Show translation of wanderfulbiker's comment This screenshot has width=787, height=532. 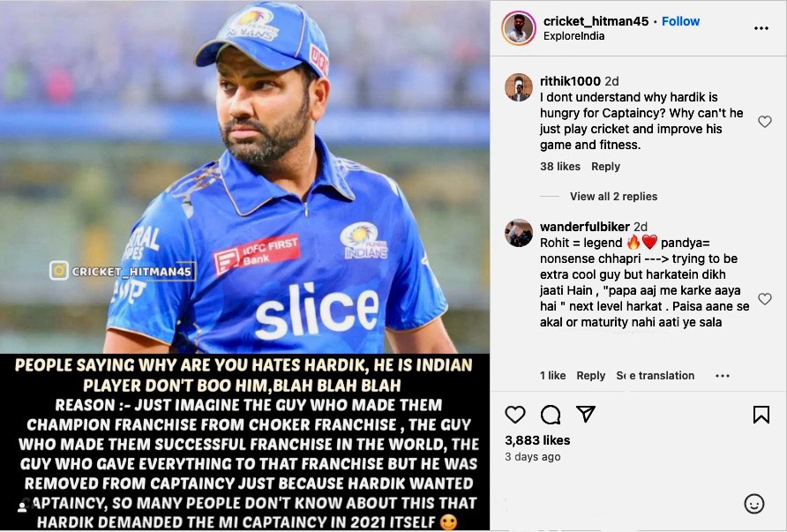click(x=656, y=376)
